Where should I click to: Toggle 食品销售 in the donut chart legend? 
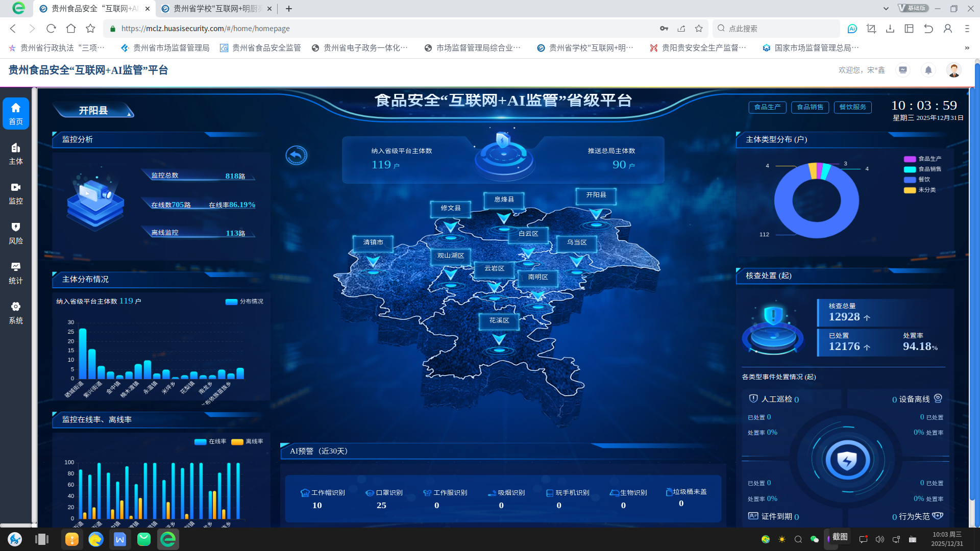(919, 169)
